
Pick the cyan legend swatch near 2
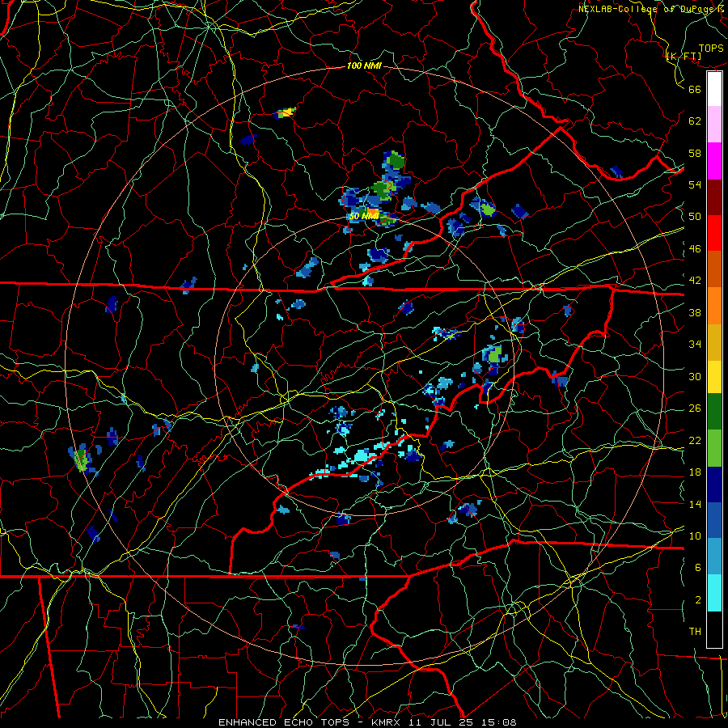(714, 592)
